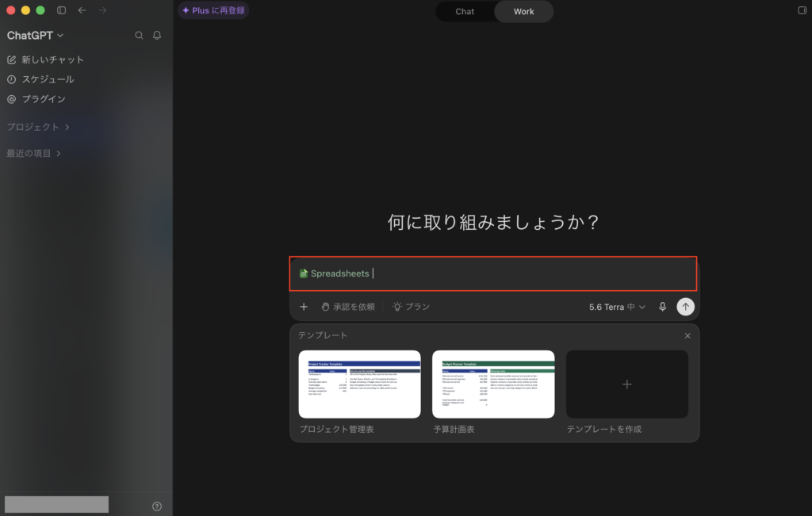Click テンプレートを作成 plus card
The height and width of the screenshot is (516, 812).
click(626, 384)
